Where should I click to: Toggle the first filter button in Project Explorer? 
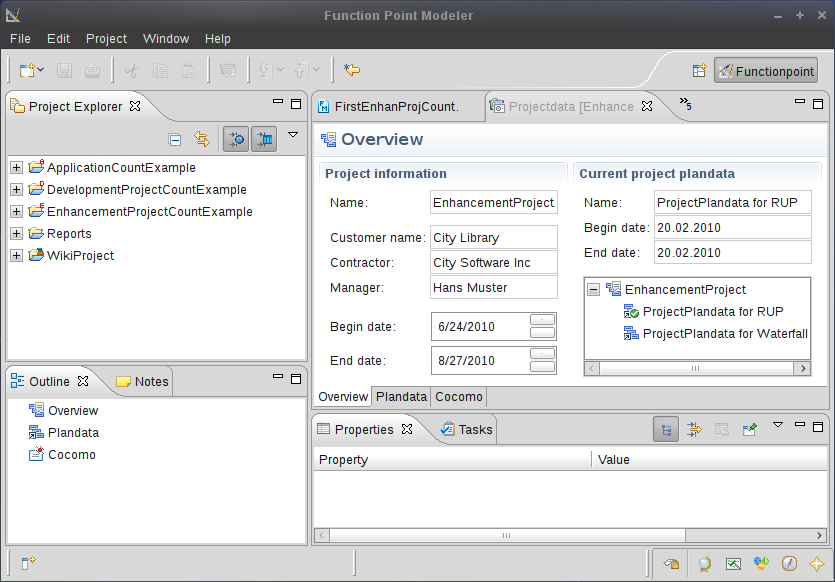pos(236,140)
